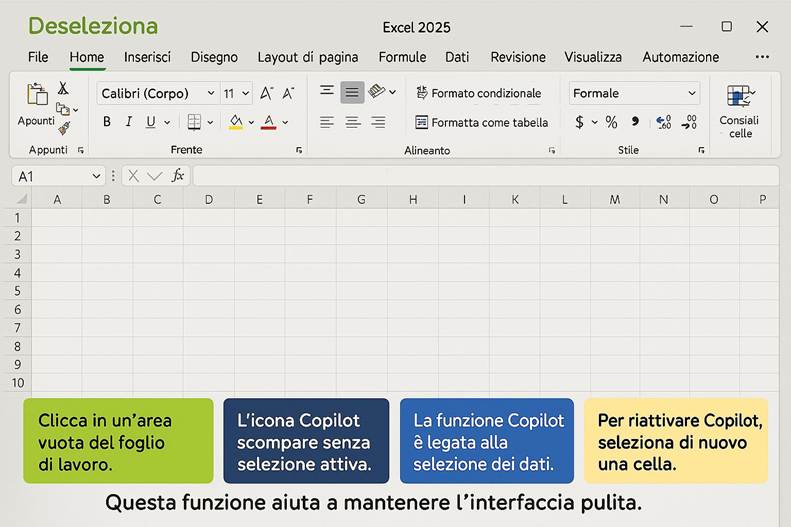Apply the red font color

click(268, 122)
